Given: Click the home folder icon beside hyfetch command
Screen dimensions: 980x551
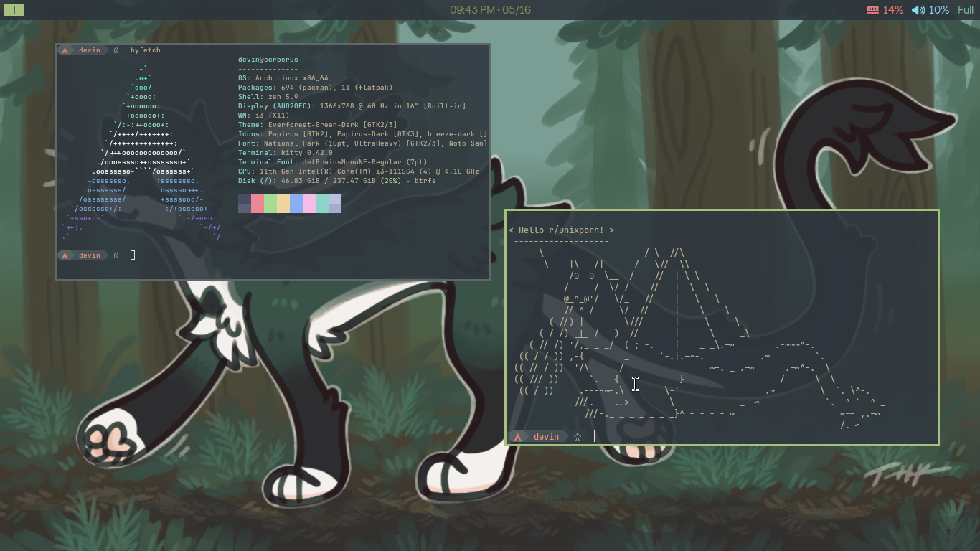Looking at the screenshot, I should [x=116, y=50].
